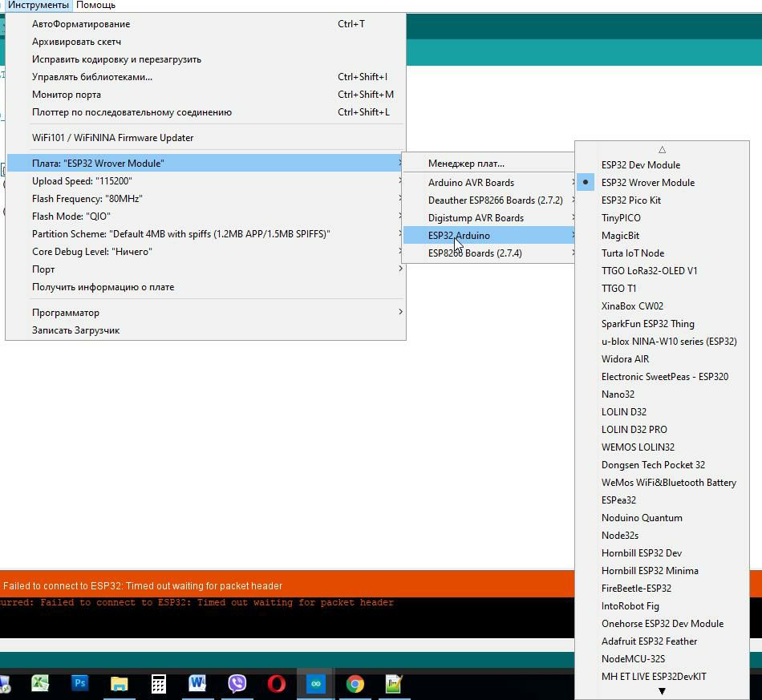The height and width of the screenshot is (700, 762).
Task: Expand the Partition Scheme submenu
Action: [205, 234]
